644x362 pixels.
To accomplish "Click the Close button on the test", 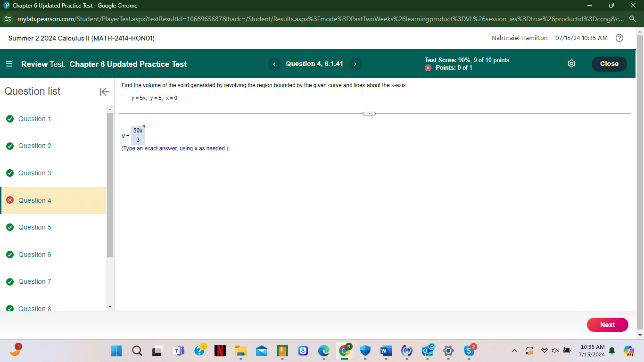I will tap(609, 64).
